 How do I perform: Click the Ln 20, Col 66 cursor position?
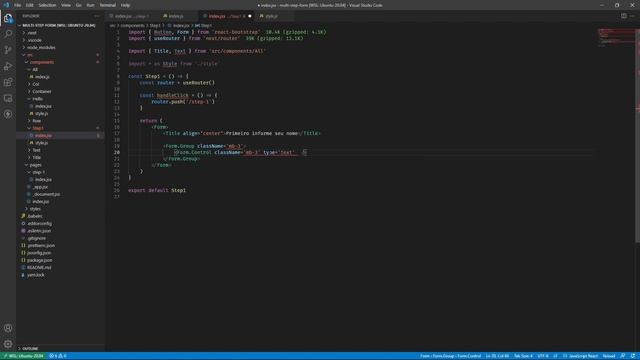[x=497, y=356]
